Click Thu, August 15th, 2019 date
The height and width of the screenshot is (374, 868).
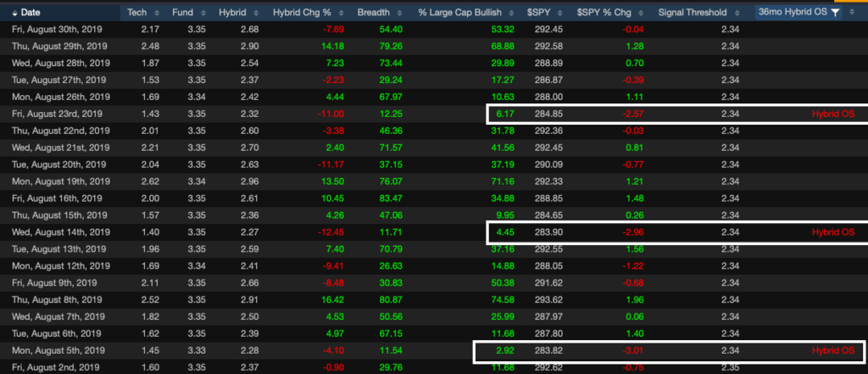pyautogui.click(x=58, y=215)
